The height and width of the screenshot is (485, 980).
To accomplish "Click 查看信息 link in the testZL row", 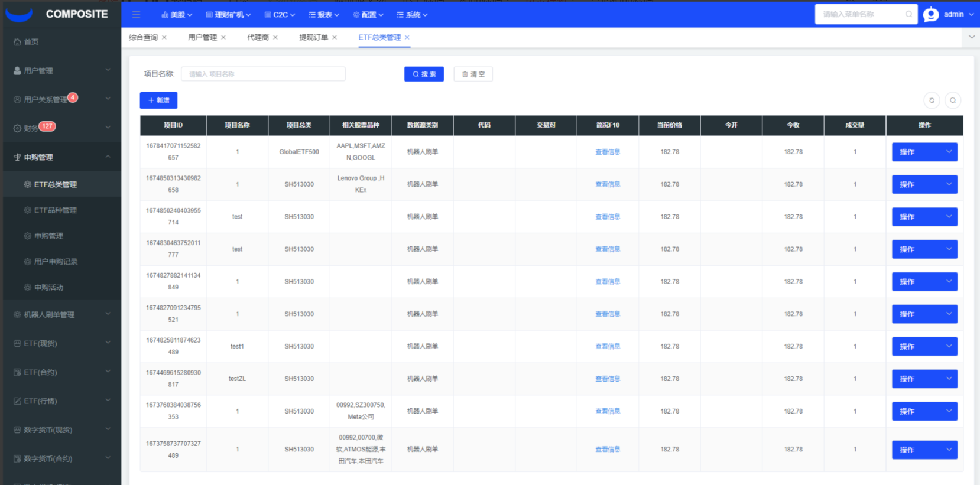I will tap(607, 379).
